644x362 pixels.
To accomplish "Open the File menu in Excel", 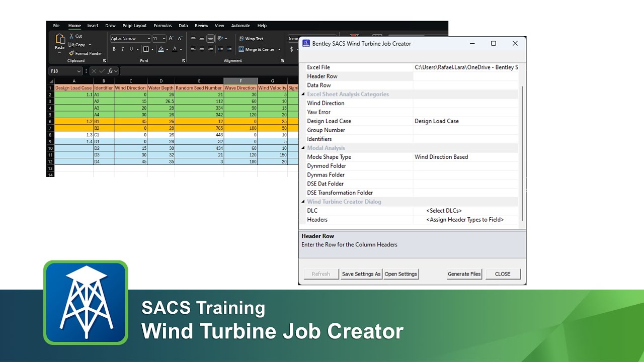I will tap(56, 26).
